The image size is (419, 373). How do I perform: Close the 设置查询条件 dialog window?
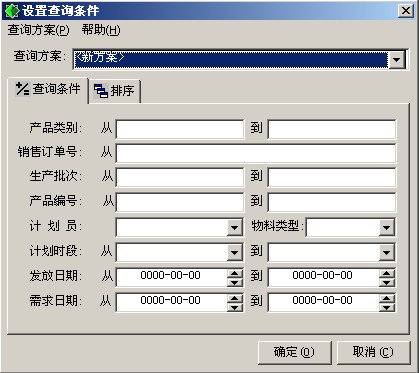(x=406, y=11)
